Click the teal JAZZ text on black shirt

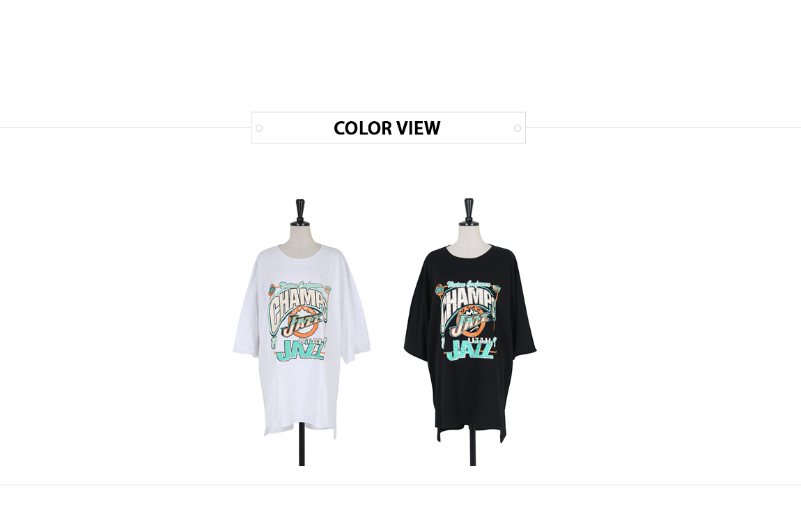tap(470, 350)
